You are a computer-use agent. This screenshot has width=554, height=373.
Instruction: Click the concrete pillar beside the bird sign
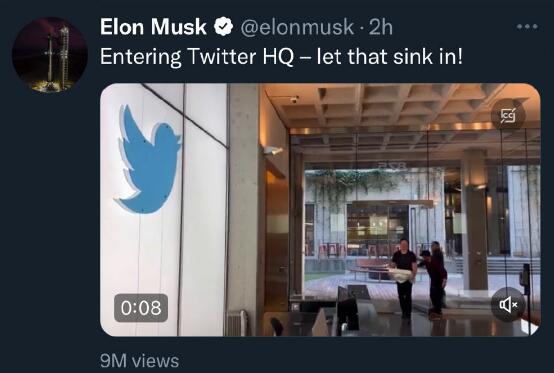(244, 208)
